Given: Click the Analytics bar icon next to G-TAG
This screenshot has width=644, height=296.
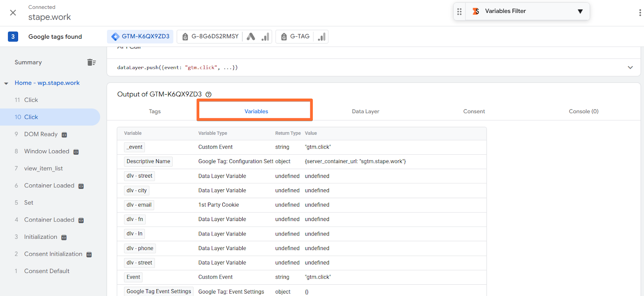Looking at the screenshot, I should tap(321, 37).
